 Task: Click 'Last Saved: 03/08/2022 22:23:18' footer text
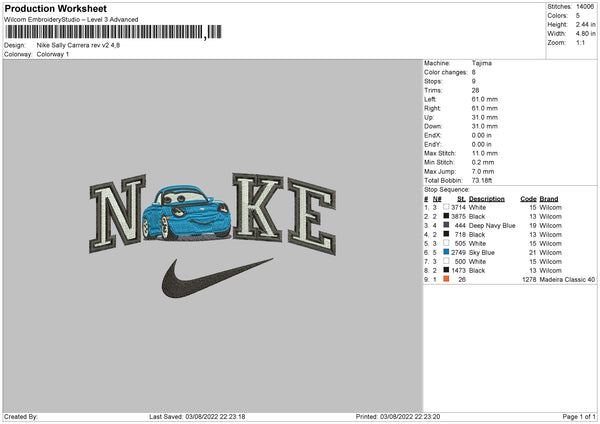tap(197, 417)
